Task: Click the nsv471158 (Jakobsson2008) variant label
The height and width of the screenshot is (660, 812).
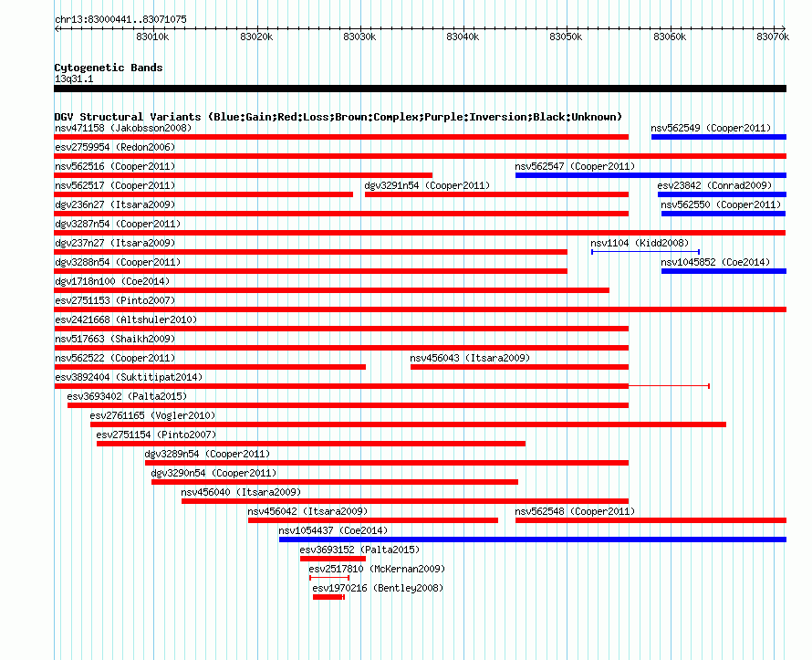Action: click(x=123, y=128)
